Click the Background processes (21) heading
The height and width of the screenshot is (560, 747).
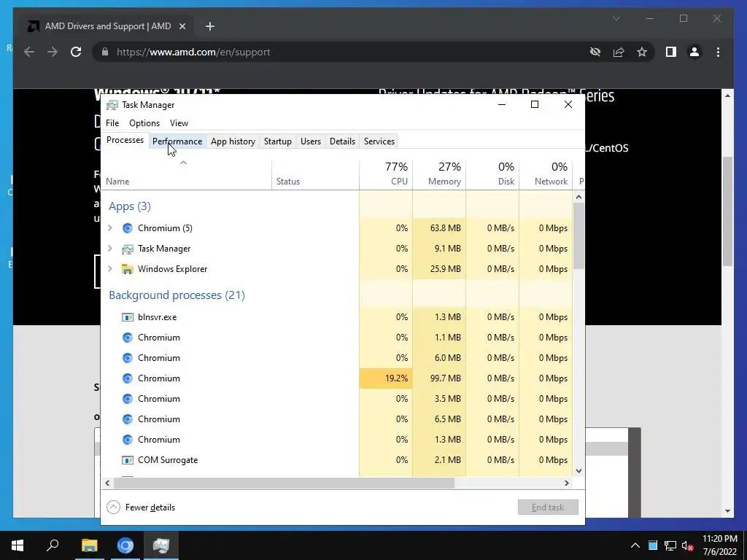(177, 295)
